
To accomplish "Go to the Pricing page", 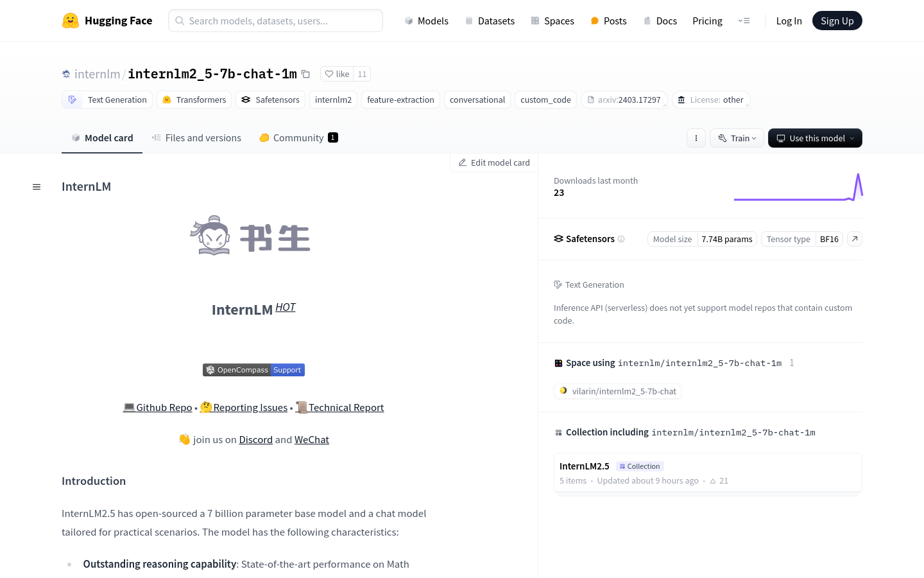I will (x=707, y=21).
